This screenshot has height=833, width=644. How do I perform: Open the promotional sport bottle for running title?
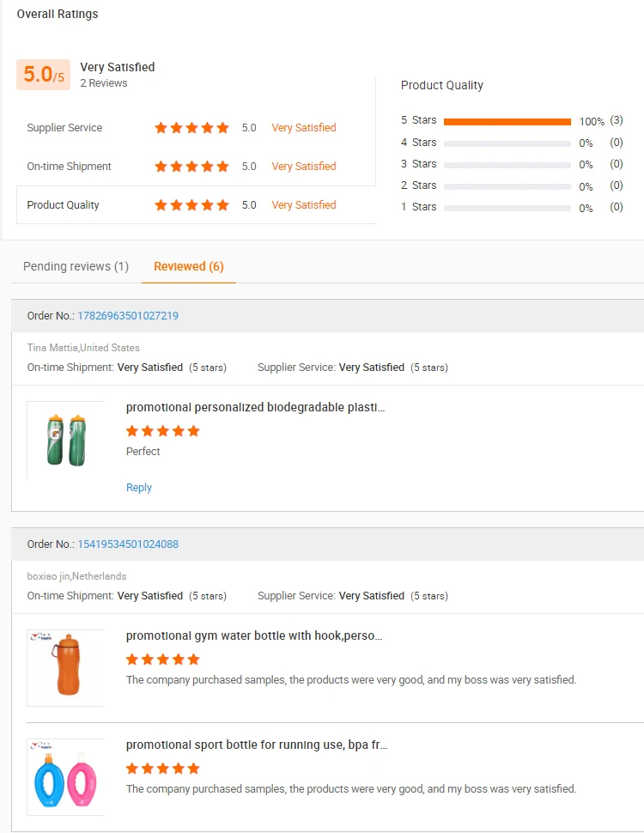tap(256, 745)
